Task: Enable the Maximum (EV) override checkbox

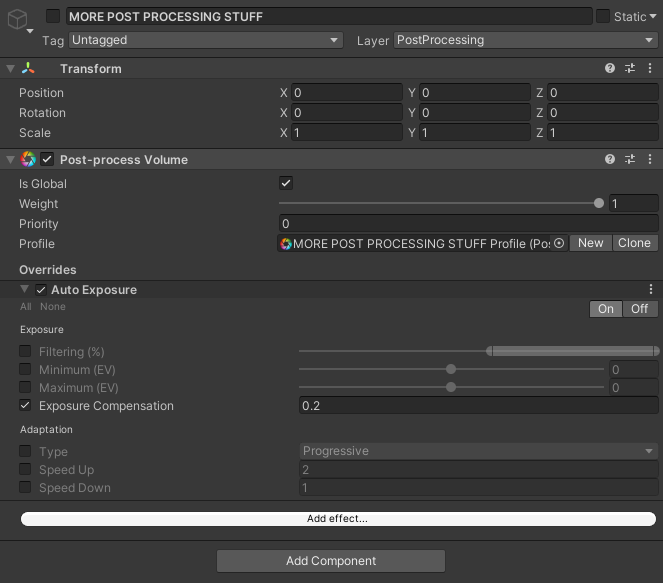Action: [x=25, y=387]
